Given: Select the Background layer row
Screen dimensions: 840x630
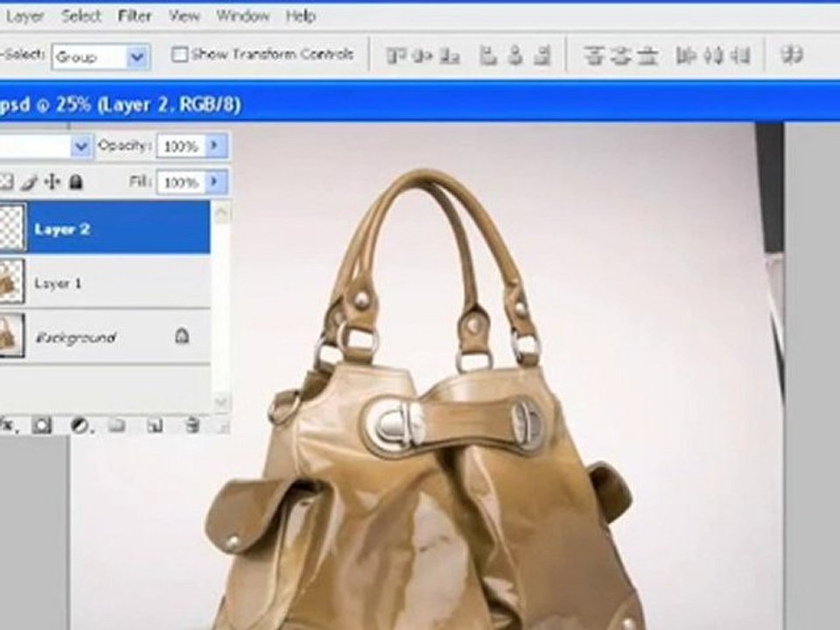Looking at the screenshot, I should 105,336.
